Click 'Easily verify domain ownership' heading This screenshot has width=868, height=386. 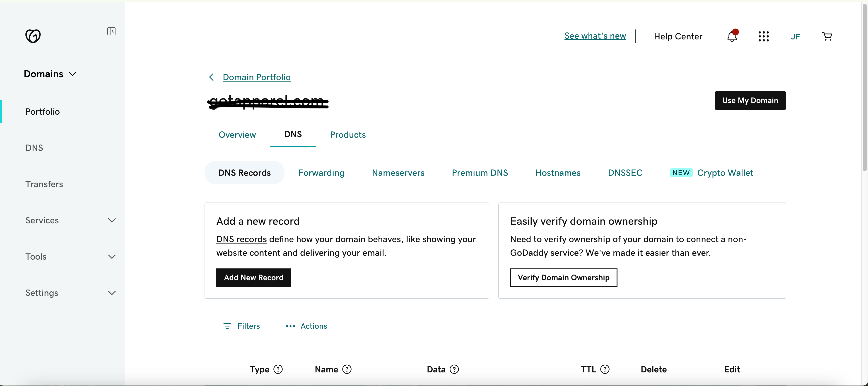(x=583, y=221)
